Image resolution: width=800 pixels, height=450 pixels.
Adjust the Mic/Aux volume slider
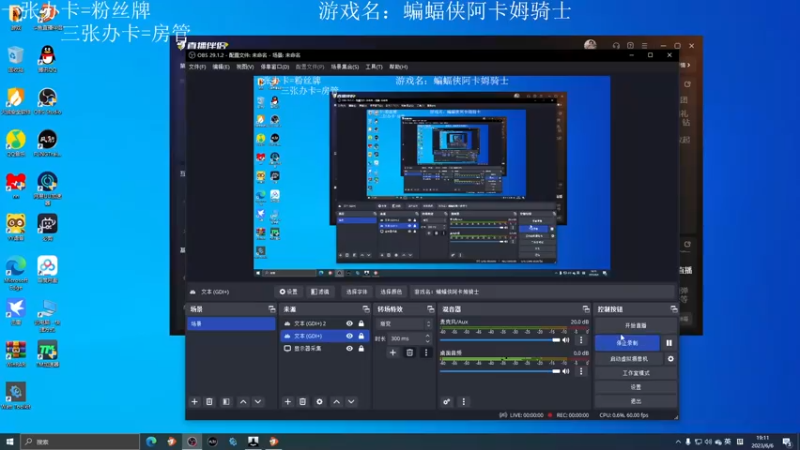point(500,340)
